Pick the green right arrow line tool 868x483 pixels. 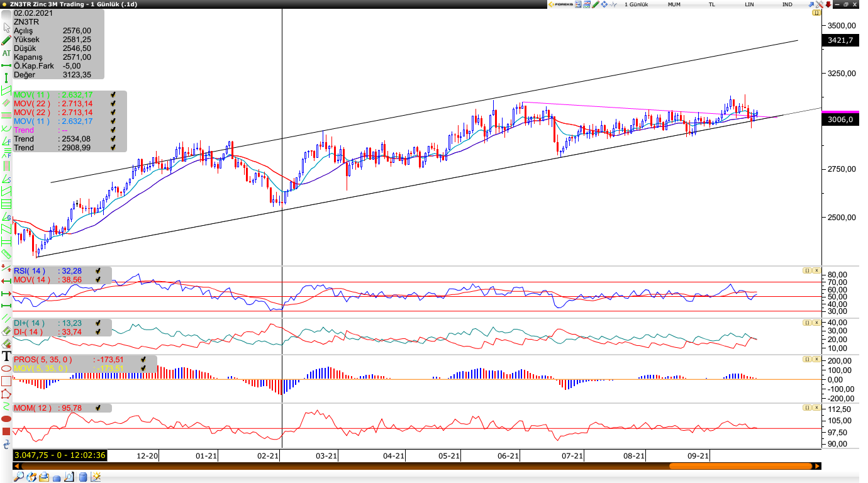pyautogui.click(x=6, y=293)
